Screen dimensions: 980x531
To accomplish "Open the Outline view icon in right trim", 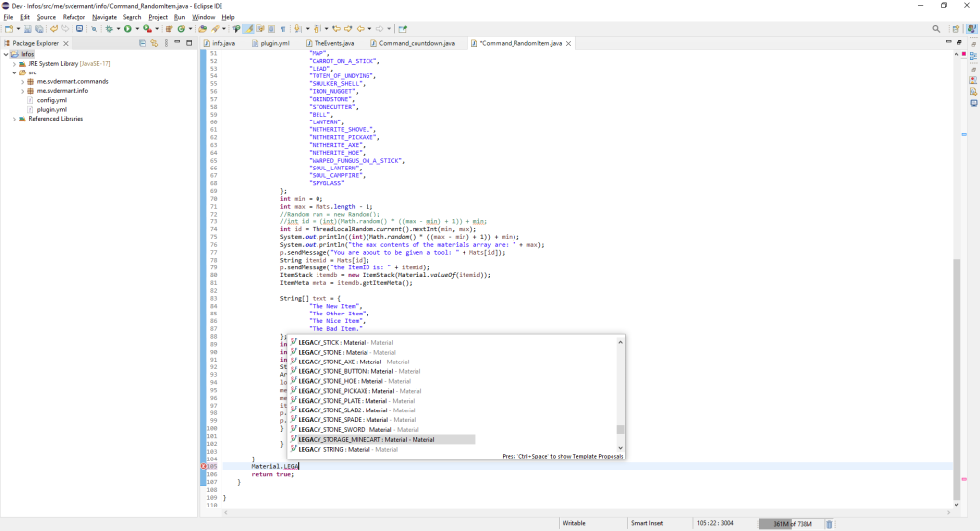I will [974, 56].
